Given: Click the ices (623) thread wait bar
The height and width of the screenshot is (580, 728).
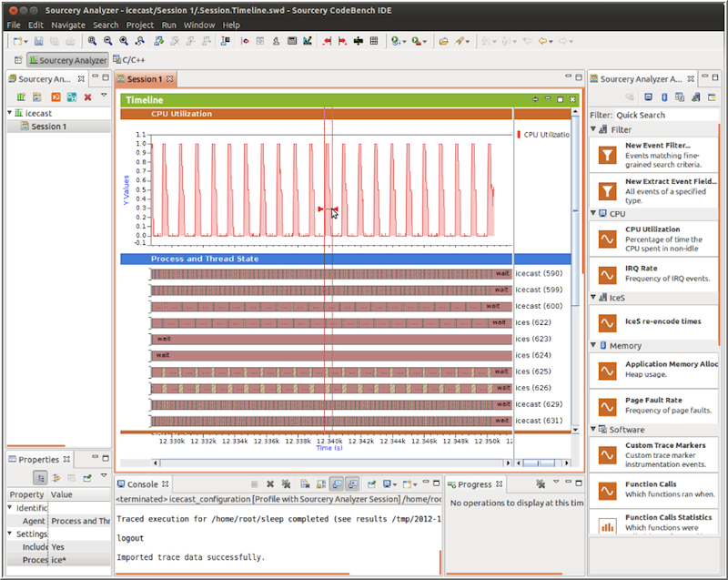Looking at the screenshot, I should [332, 339].
